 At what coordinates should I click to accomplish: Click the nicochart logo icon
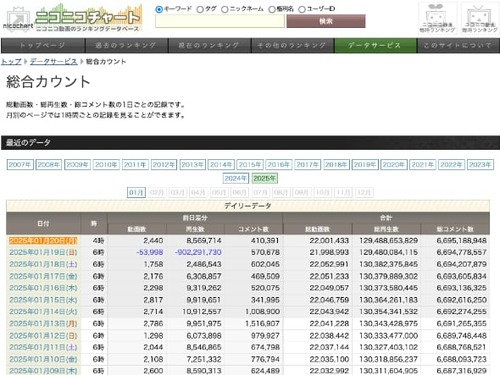(17, 19)
